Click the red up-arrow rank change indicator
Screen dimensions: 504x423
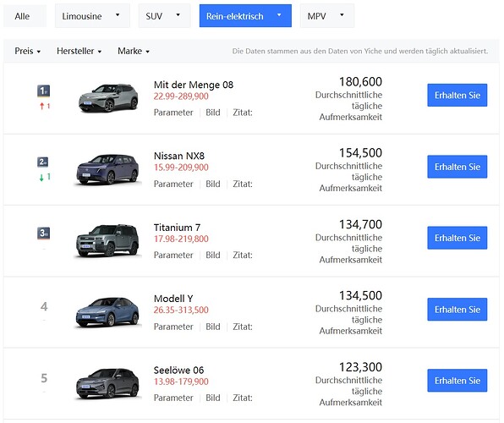(45, 106)
